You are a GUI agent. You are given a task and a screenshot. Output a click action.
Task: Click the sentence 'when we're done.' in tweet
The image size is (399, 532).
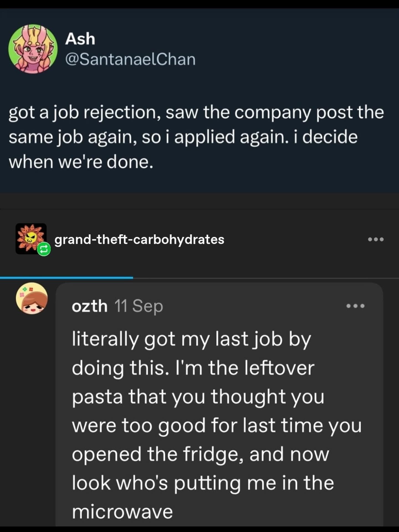pos(81,162)
